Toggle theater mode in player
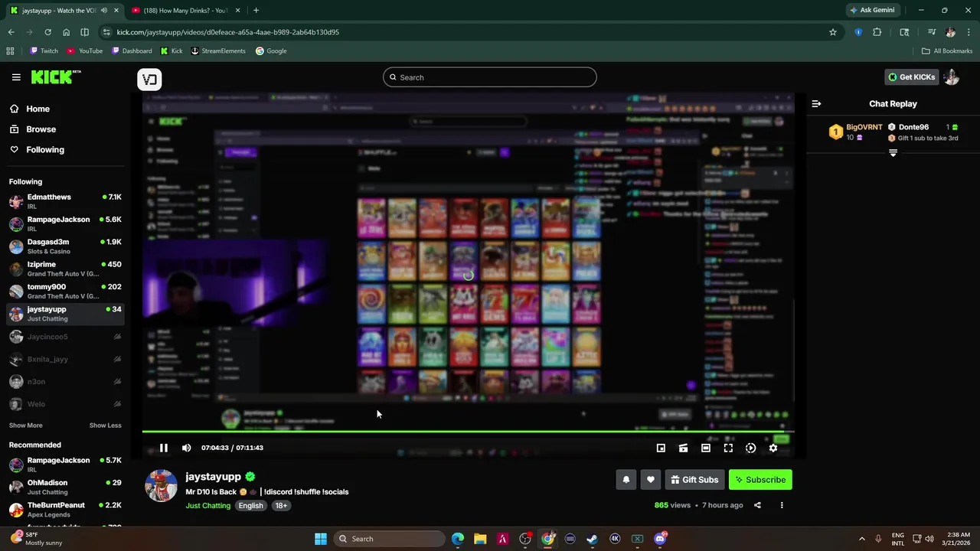This screenshot has width=980, height=551. [706, 448]
